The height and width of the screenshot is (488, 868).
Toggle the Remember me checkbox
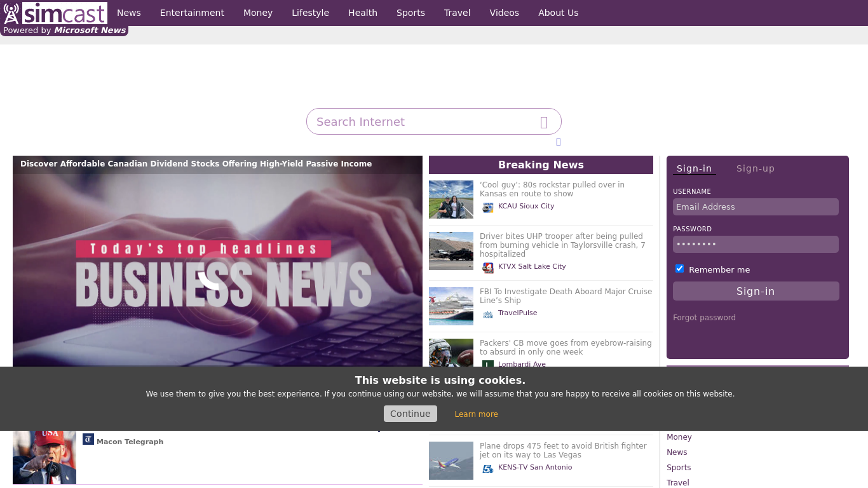679,269
